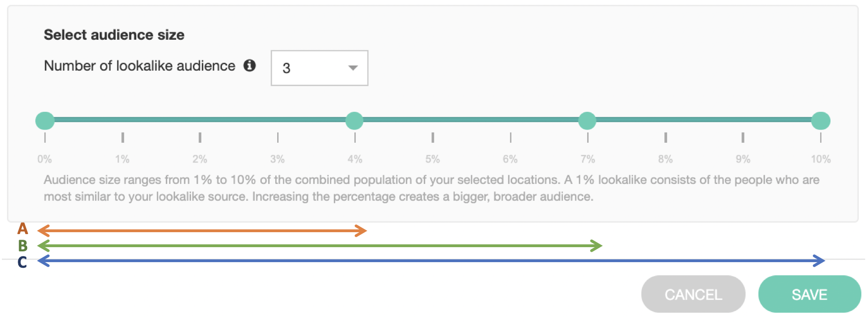Screen dimensions: 868x323
Task: Click the 8% tick mark on slider
Action: coord(665,138)
